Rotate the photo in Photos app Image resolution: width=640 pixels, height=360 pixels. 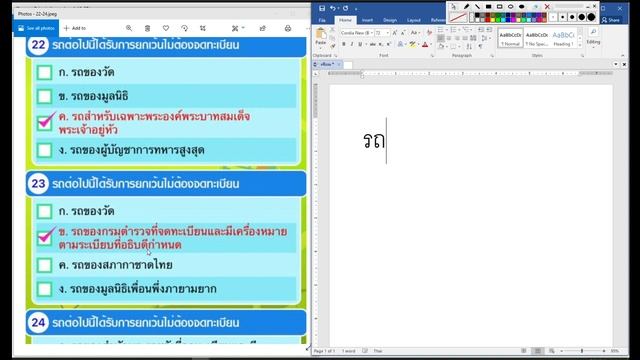pos(184,28)
